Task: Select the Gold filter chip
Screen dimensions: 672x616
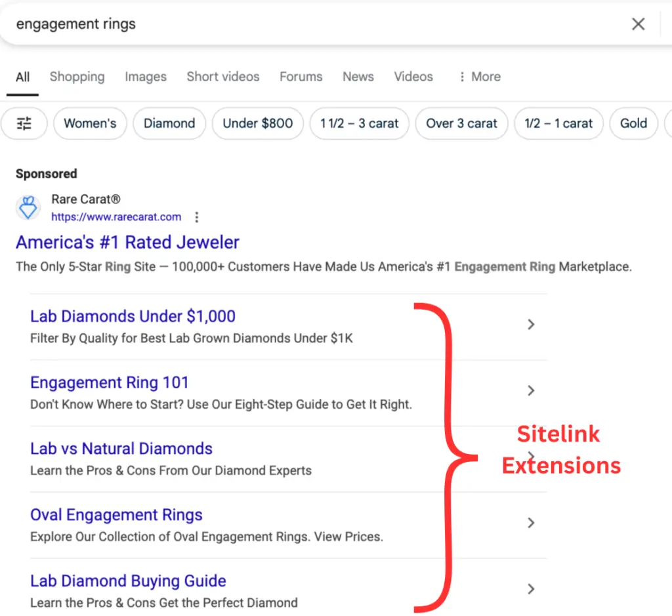Action: click(633, 123)
